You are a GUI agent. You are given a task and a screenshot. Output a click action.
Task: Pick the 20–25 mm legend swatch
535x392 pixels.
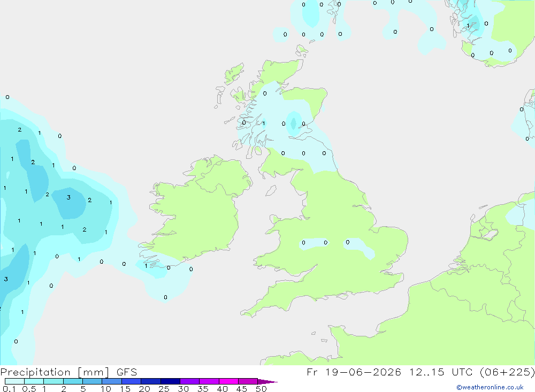point(151,381)
